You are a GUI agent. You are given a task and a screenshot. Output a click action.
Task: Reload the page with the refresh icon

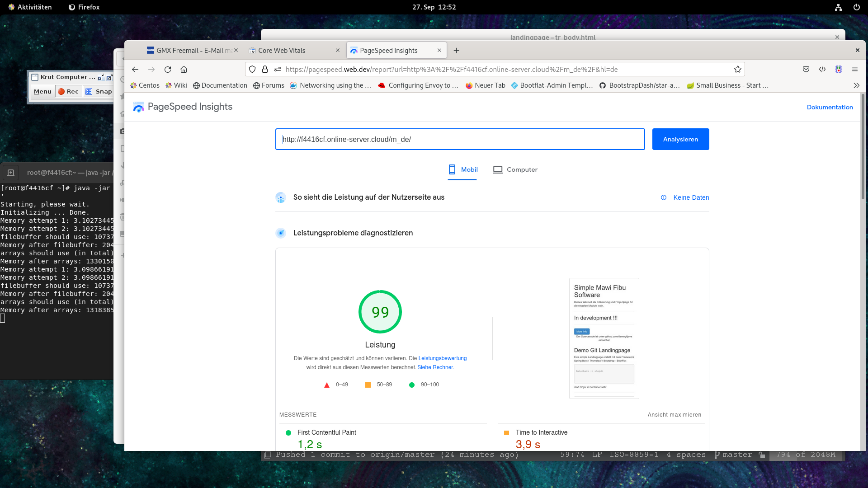coord(168,70)
